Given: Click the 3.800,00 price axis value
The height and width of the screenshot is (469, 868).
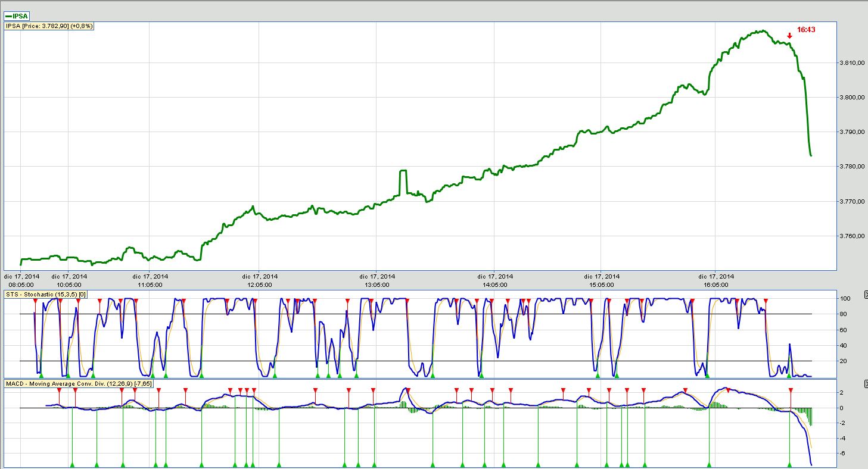Looking at the screenshot, I should point(852,97).
